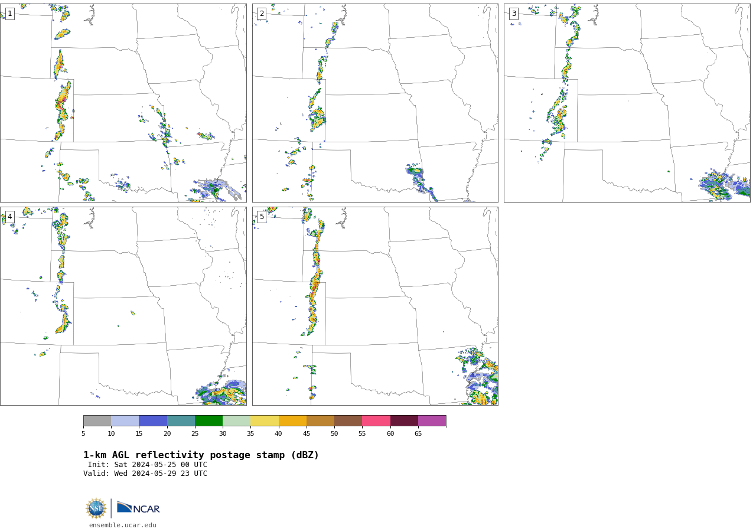Viewport: 756px width, 532px height.
Task: Select the tan 45-50 dBZ swatch
Action: pos(320,421)
